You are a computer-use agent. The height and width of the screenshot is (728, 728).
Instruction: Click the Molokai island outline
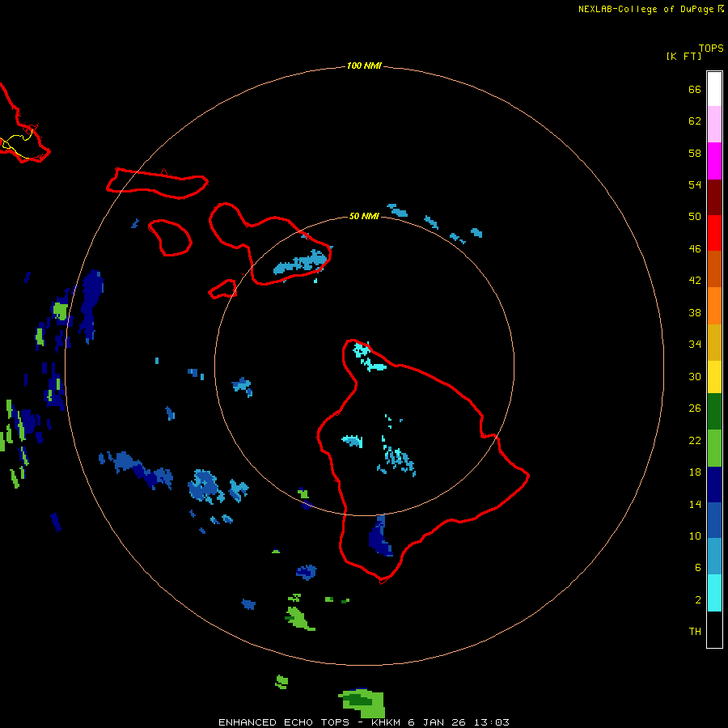tap(157, 184)
